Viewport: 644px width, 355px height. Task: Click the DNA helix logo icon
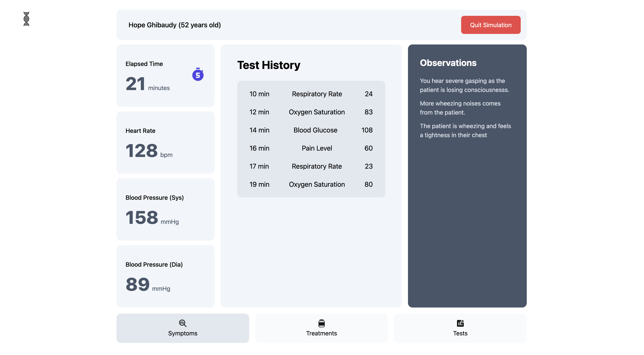[26, 19]
